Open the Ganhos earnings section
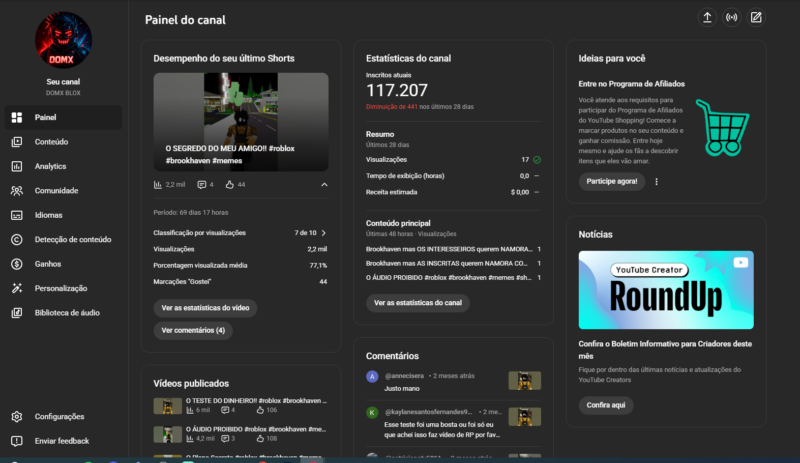Screen dimensions: 800x463 pos(48,264)
